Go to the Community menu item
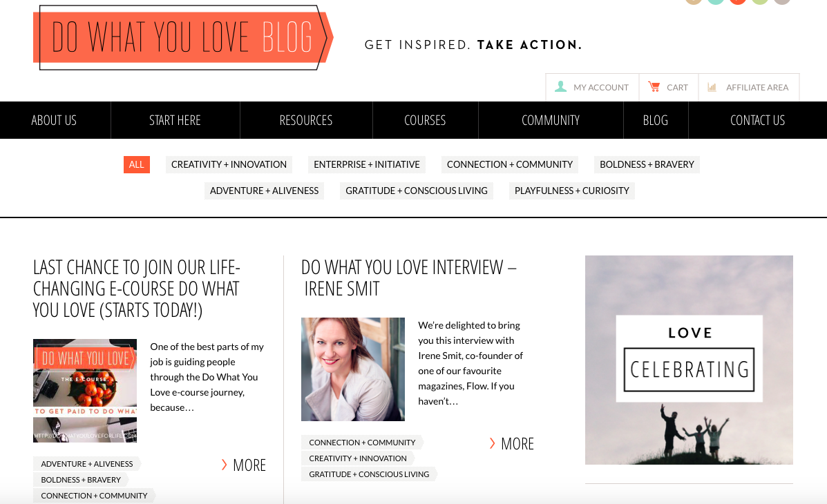Image resolution: width=827 pixels, height=504 pixels. tap(551, 120)
